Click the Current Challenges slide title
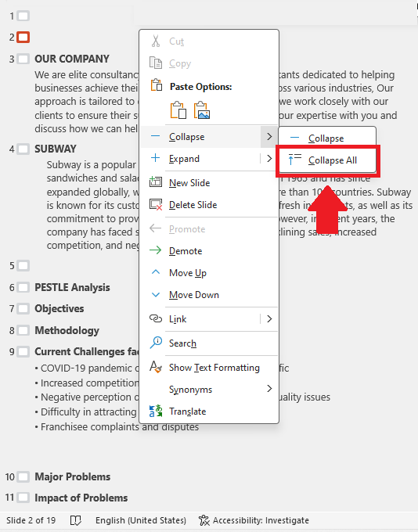The image size is (418, 532). pos(87,351)
